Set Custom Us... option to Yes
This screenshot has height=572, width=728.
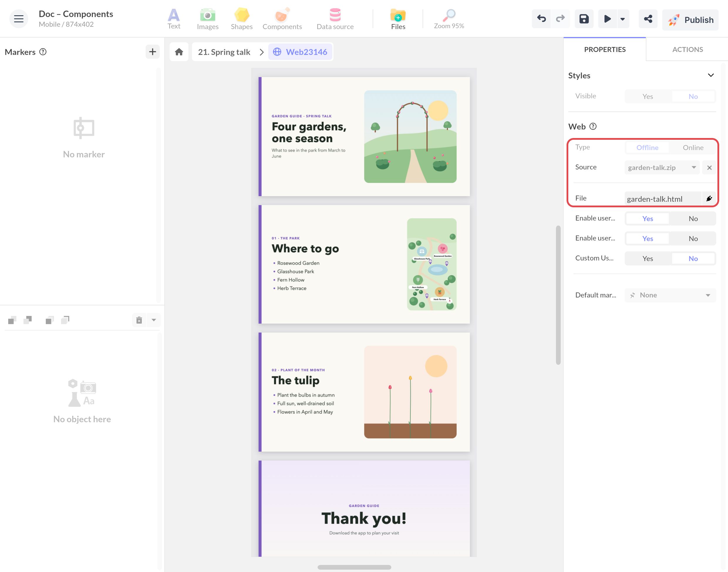point(648,258)
